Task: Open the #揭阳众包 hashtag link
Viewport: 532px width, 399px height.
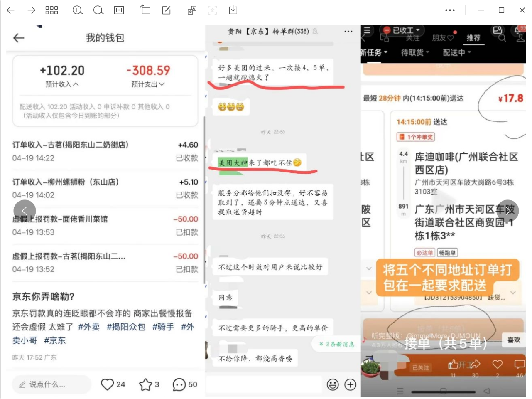Action: (x=126, y=327)
